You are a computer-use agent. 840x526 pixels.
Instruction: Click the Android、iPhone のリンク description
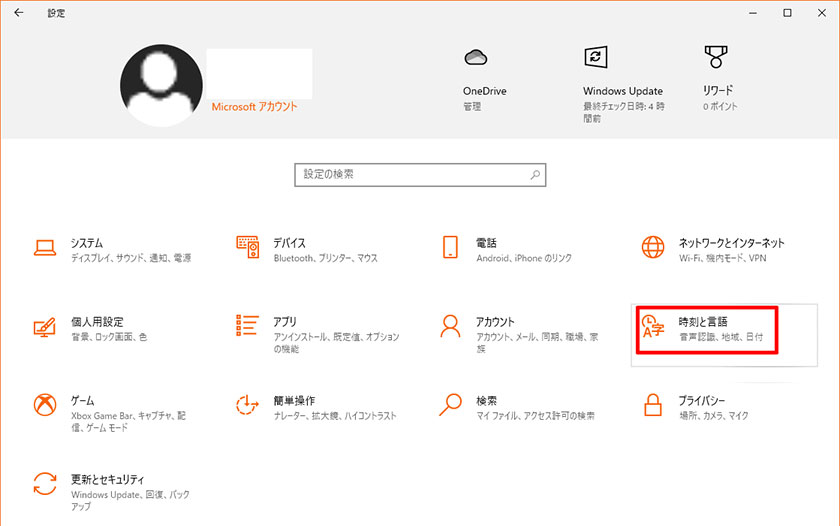[x=524, y=258]
